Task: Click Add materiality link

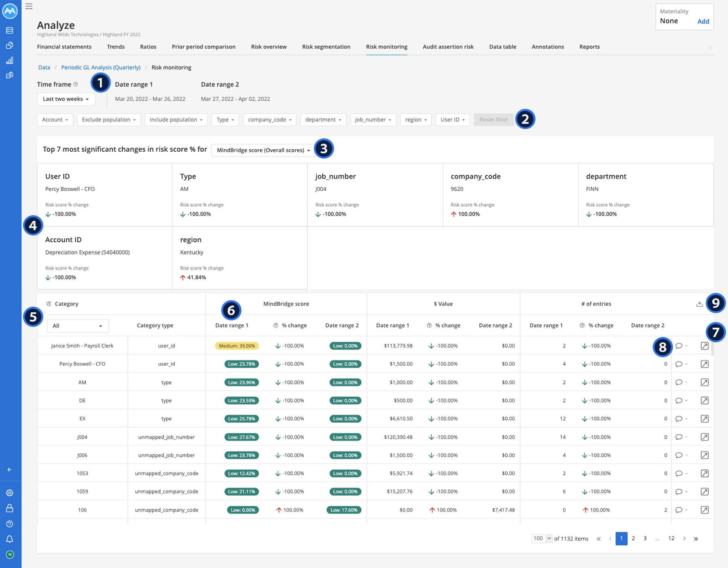Action: [703, 21]
